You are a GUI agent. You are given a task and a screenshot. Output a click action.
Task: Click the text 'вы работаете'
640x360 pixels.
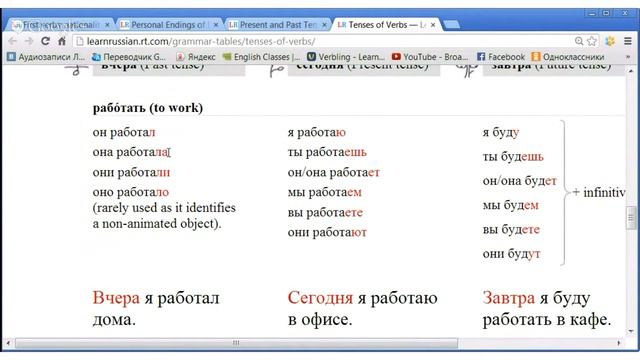point(325,213)
